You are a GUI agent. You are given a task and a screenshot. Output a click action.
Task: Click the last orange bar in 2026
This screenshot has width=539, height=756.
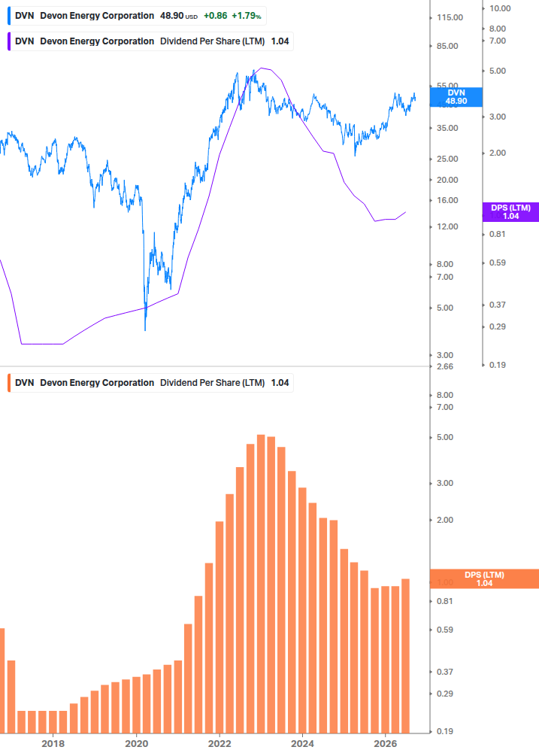pos(406,656)
